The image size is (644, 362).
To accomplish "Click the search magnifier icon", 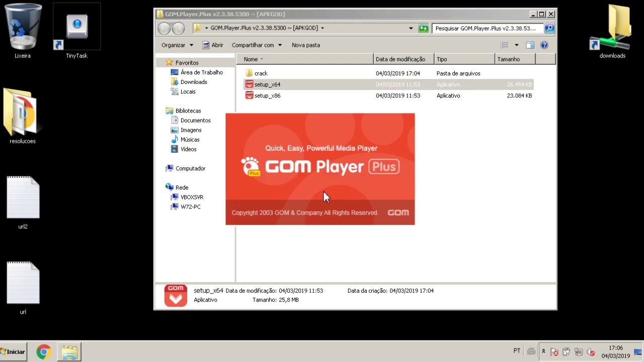I will pos(549,28).
